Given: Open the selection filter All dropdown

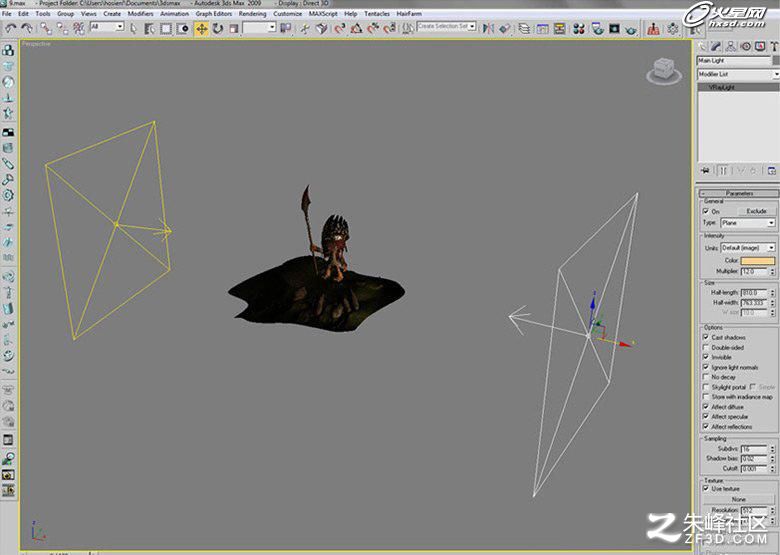Looking at the screenshot, I should 107,27.
